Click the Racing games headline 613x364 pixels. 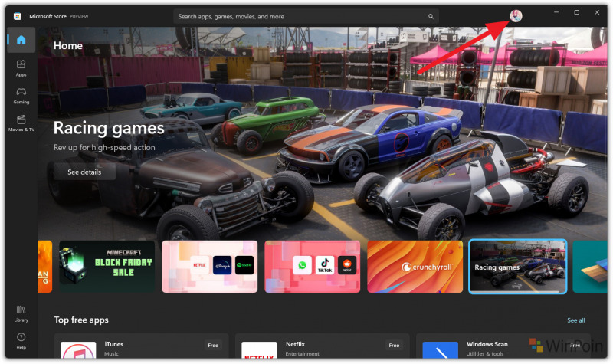pyautogui.click(x=109, y=128)
